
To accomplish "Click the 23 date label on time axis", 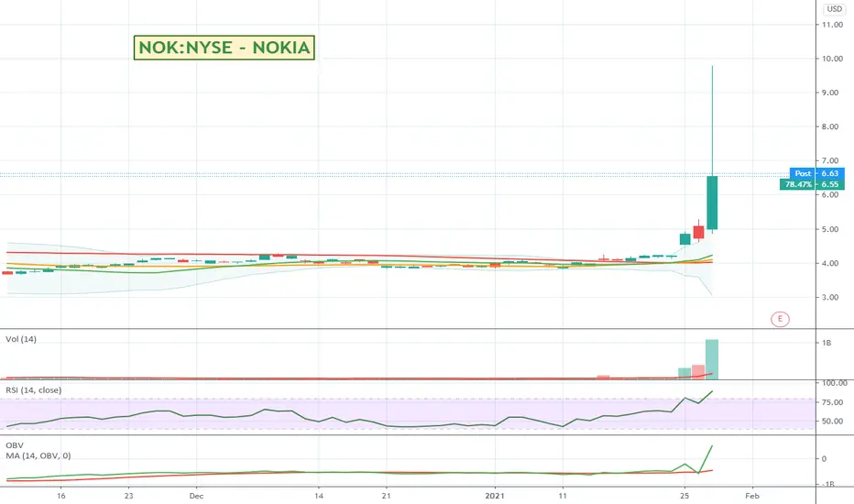I will (x=128, y=496).
